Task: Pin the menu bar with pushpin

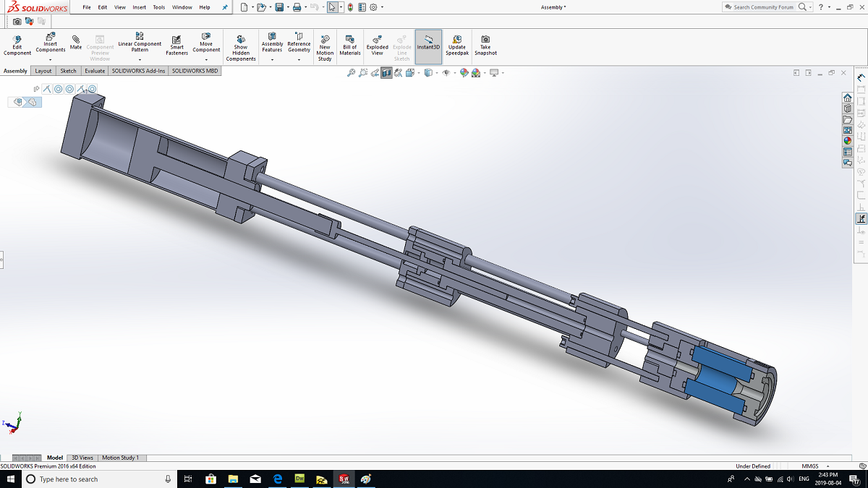Action: point(225,7)
